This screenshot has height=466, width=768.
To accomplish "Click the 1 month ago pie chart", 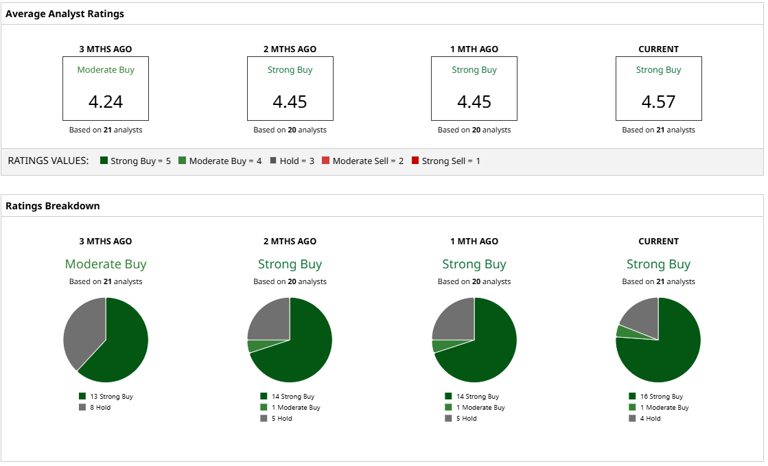I will pos(474,340).
